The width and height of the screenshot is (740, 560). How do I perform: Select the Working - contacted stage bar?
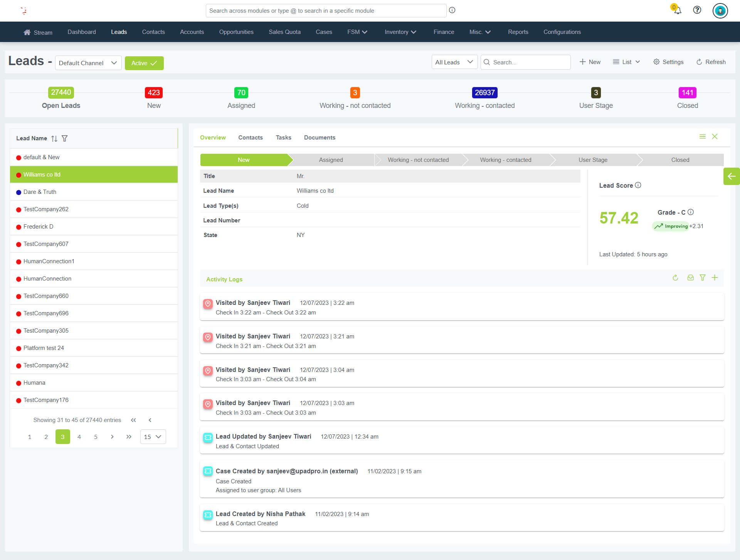click(x=506, y=160)
